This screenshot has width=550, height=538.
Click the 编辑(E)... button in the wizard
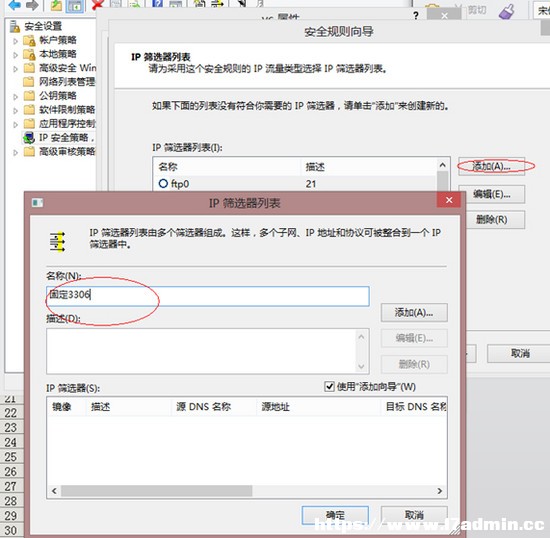[x=491, y=194]
